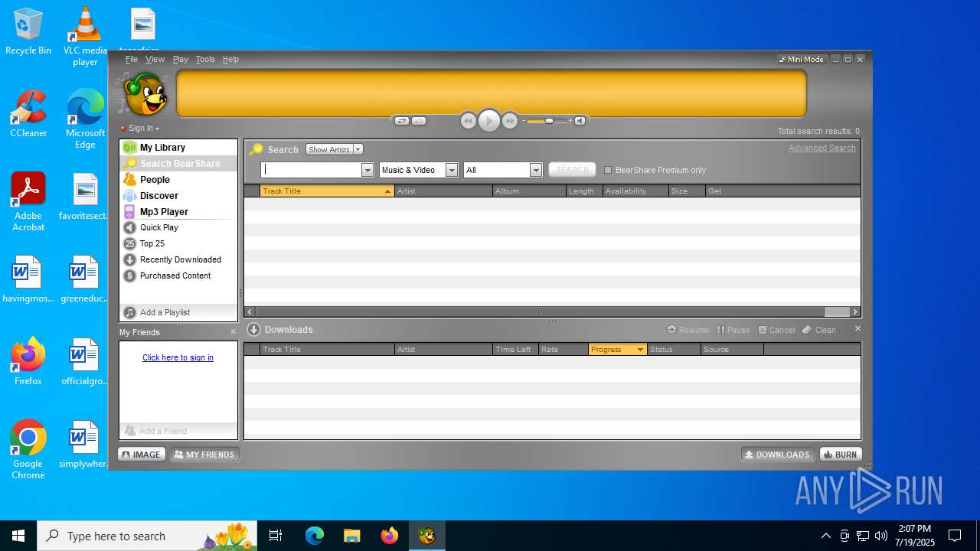The image size is (980, 551).
Task: Click the Purchased Content dollar icon
Action: 129,275
